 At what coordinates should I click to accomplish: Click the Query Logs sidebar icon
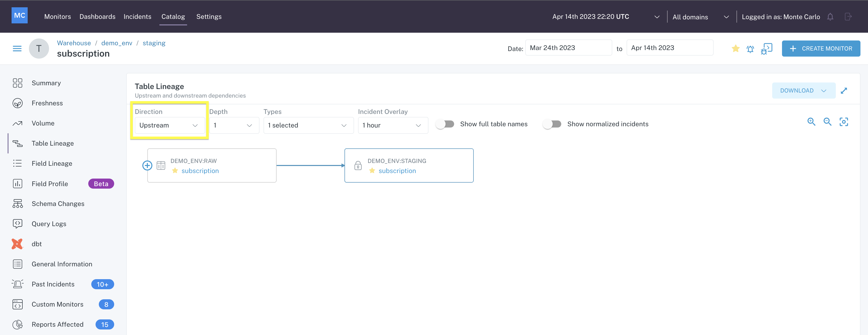point(17,224)
